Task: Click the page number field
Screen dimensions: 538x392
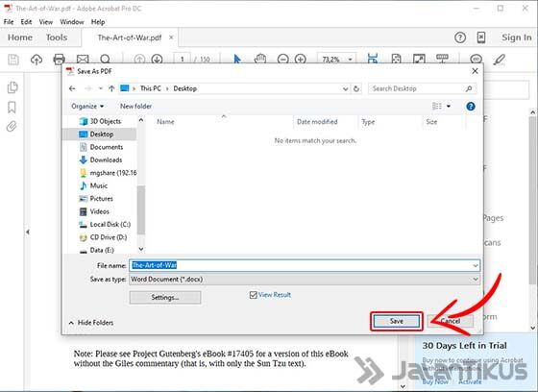Action: point(182,60)
